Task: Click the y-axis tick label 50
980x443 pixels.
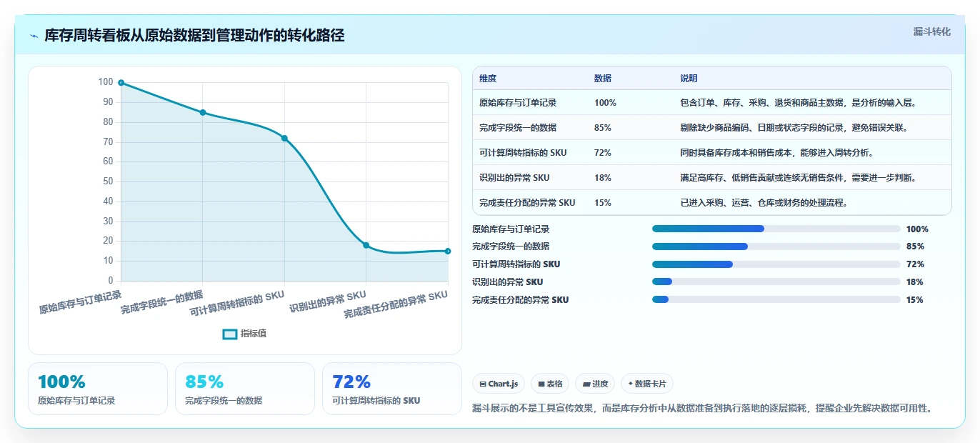Action: click(107, 181)
